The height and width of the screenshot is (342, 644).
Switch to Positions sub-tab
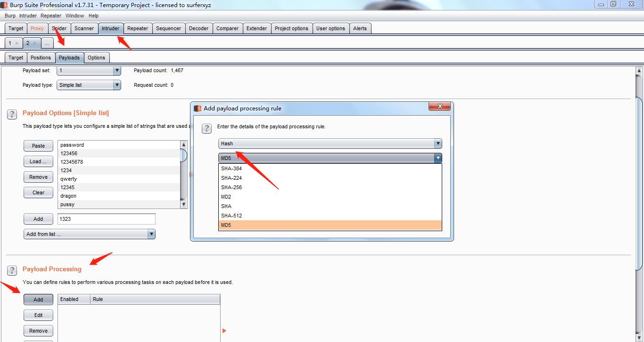41,58
